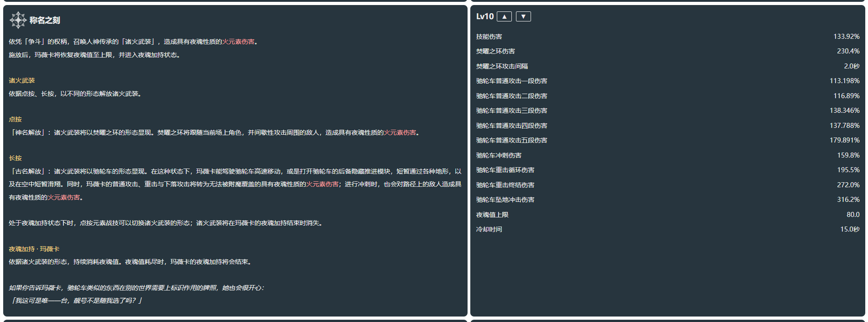Click the 长按 heading
The width and height of the screenshot is (868, 322).
point(16,158)
